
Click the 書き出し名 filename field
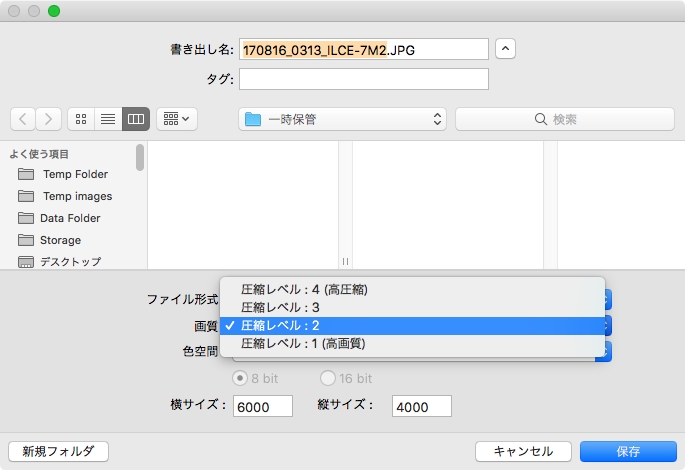[363, 49]
